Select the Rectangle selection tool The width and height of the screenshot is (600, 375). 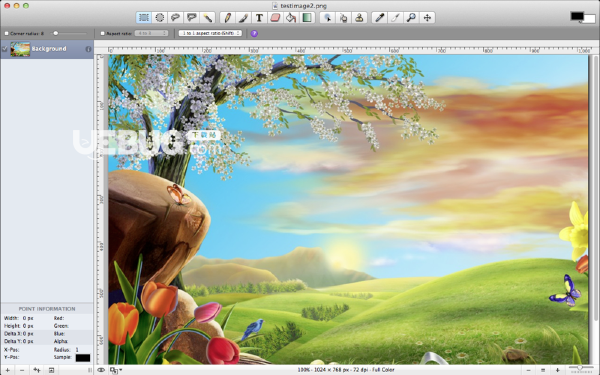(x=143, y=18)
